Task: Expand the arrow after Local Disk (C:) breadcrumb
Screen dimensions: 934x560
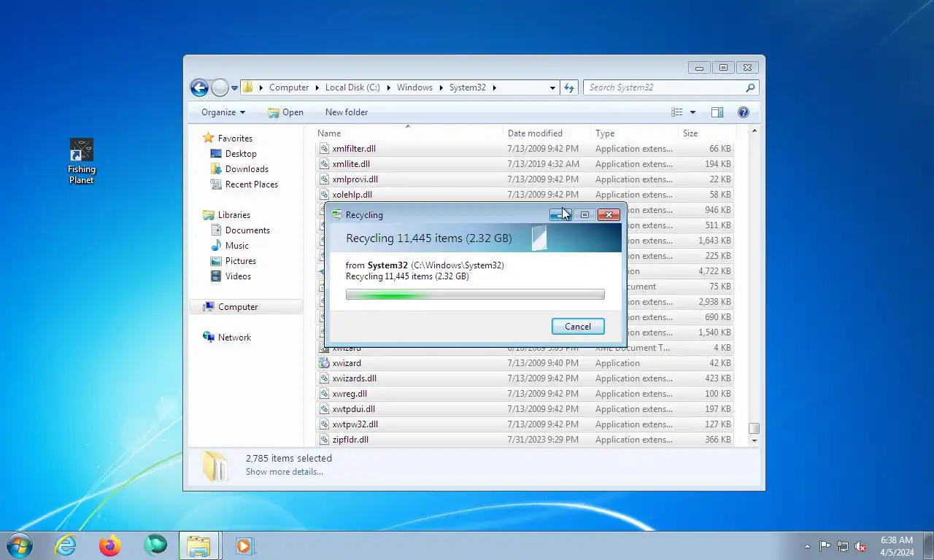Action: pyautogui.click(x=388, y=87)
